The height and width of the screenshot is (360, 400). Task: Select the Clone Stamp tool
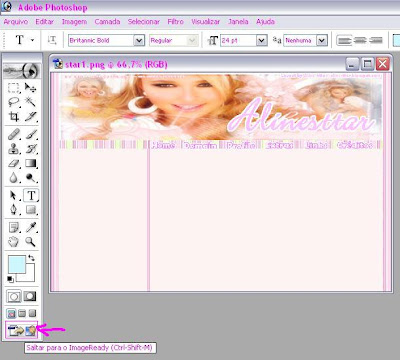[13, 149]
